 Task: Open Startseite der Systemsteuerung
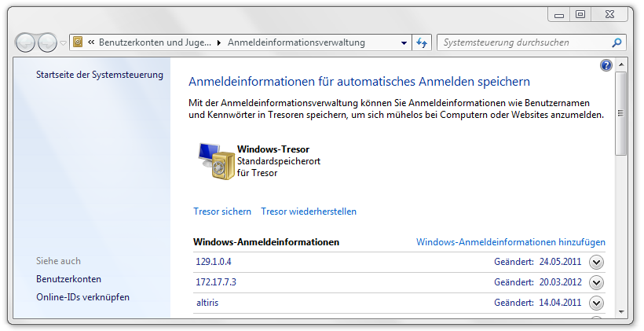point(100,75)
